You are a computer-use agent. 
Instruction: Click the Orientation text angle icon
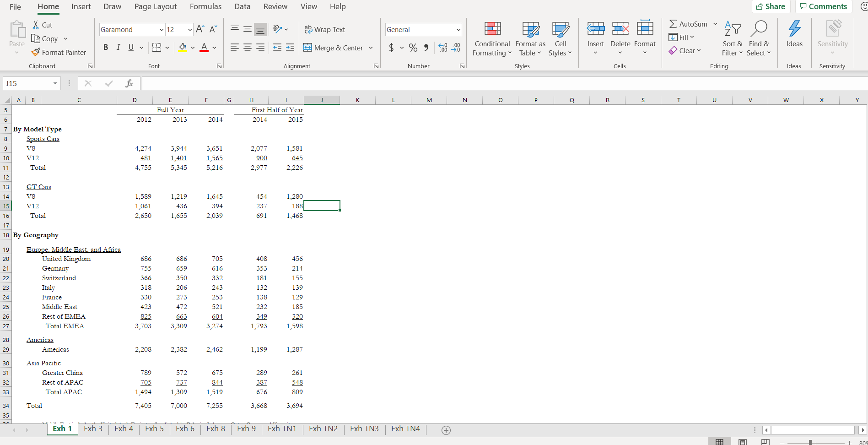(x=277, y=29)
